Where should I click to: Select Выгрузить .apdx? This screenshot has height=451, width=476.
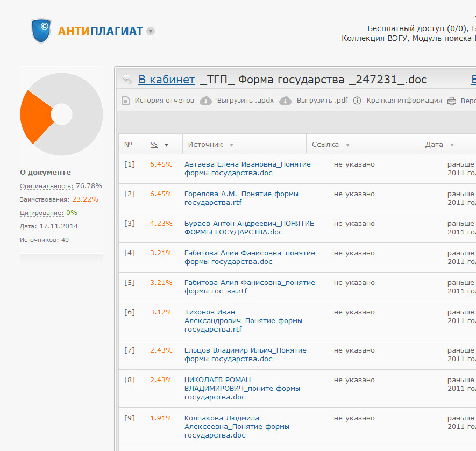(x=245, y=101)
